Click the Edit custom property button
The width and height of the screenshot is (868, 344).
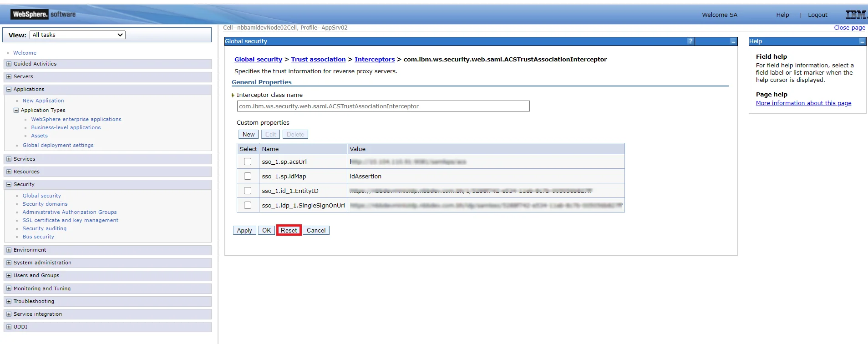[x=270, y=134]
